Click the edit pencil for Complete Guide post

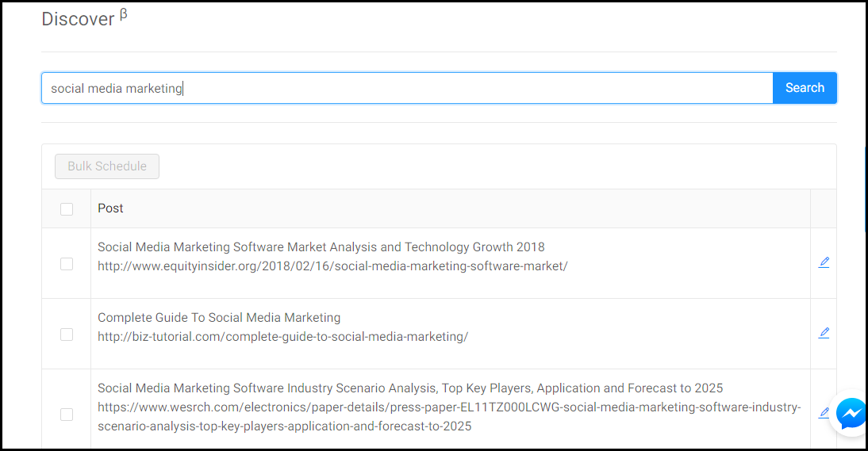click(x=824, y=333)
